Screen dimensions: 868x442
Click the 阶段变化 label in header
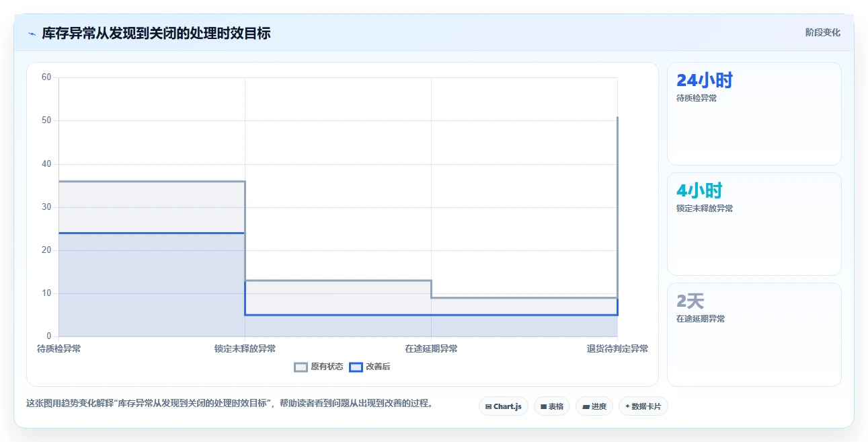823,32
